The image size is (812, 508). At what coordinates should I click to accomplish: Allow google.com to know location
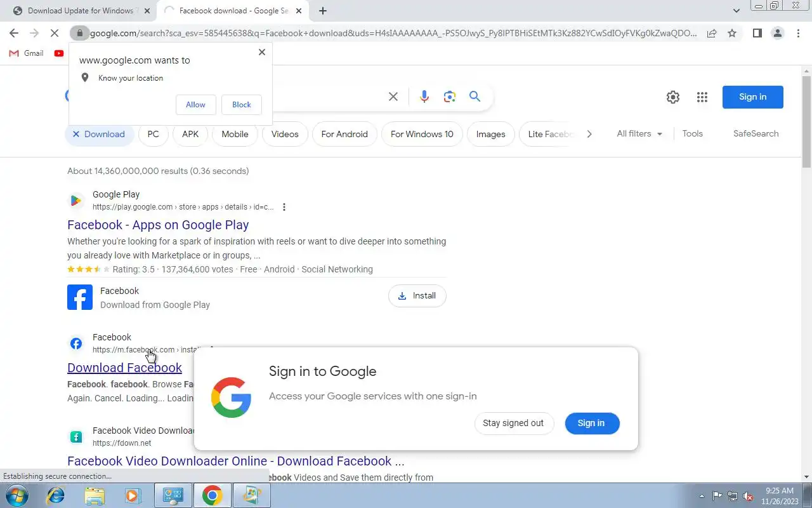click(195, 105)
